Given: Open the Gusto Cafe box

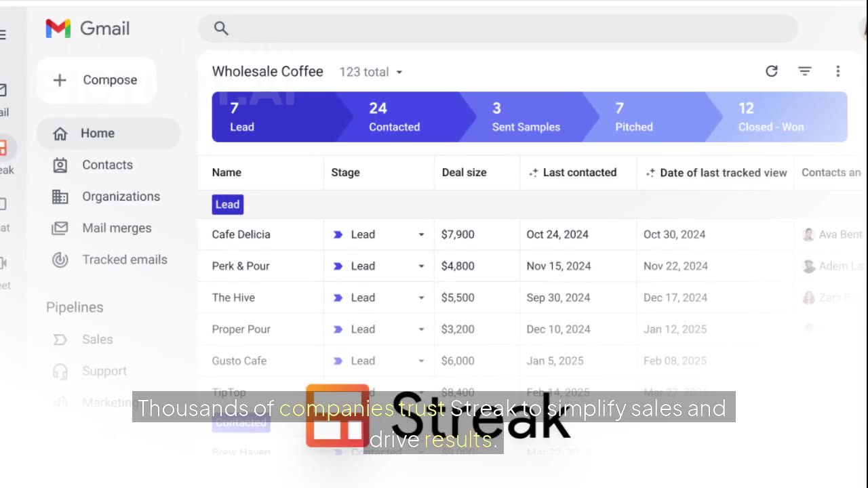Looking at the screenshot, I should click(239, 361).
